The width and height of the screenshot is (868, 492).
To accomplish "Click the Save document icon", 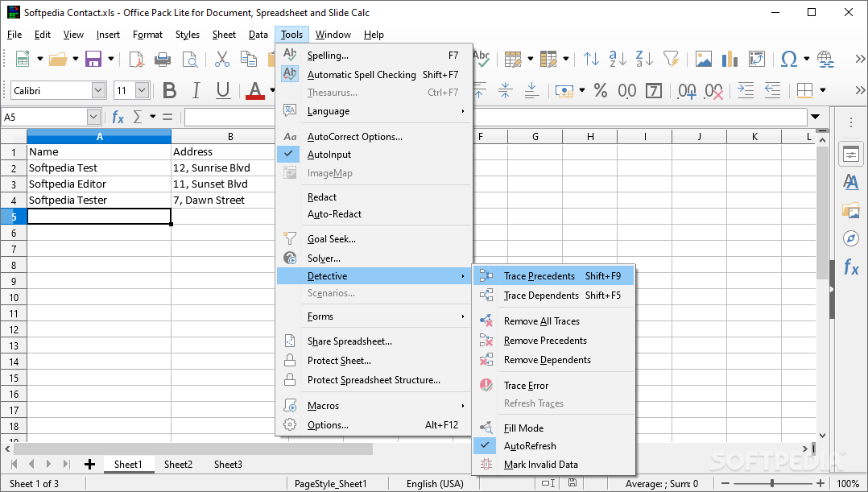I will (x=93, y=59).
